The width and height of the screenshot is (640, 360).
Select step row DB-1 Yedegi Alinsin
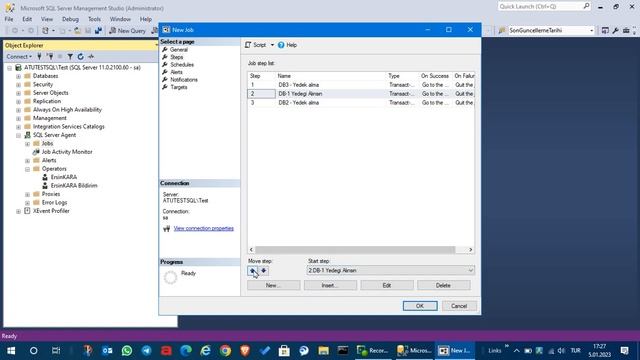coord(361,94)
